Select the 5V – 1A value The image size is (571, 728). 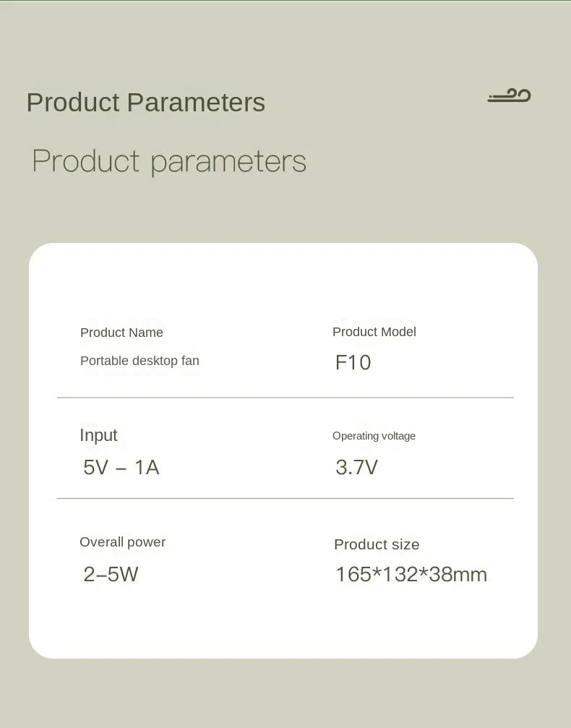121,467
